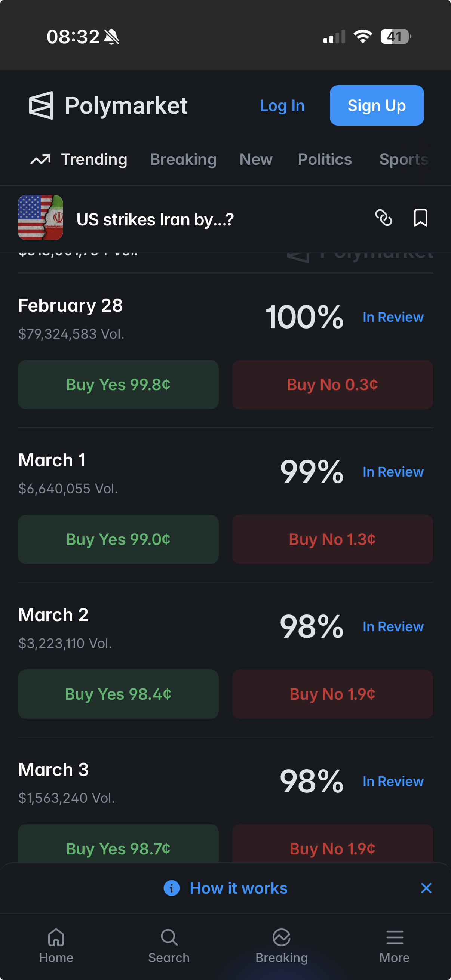Copy the market link icon
The width and height of the screenshot is (451, 980).
[x=383, y=218]
